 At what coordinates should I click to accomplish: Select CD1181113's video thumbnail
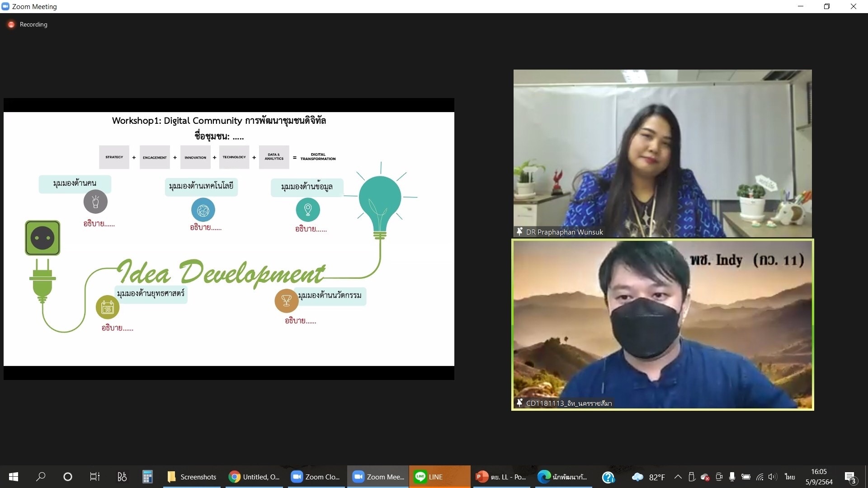coord(662,324)
